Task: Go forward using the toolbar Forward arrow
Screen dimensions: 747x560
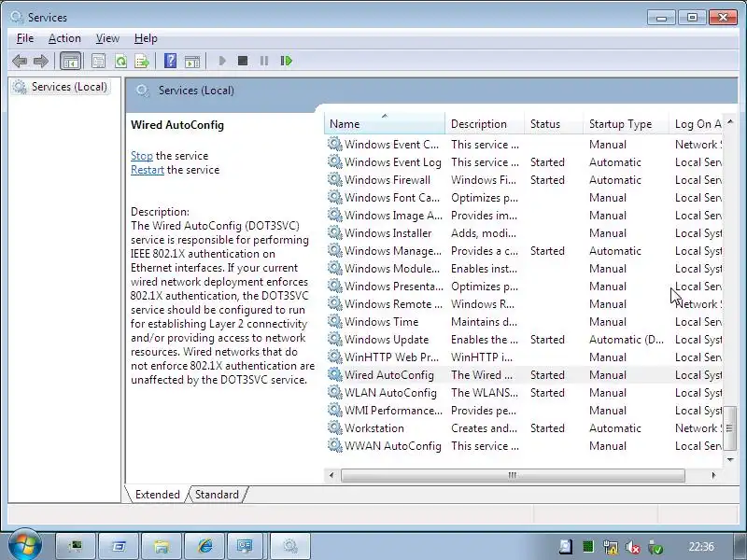Action: [41, 61]
